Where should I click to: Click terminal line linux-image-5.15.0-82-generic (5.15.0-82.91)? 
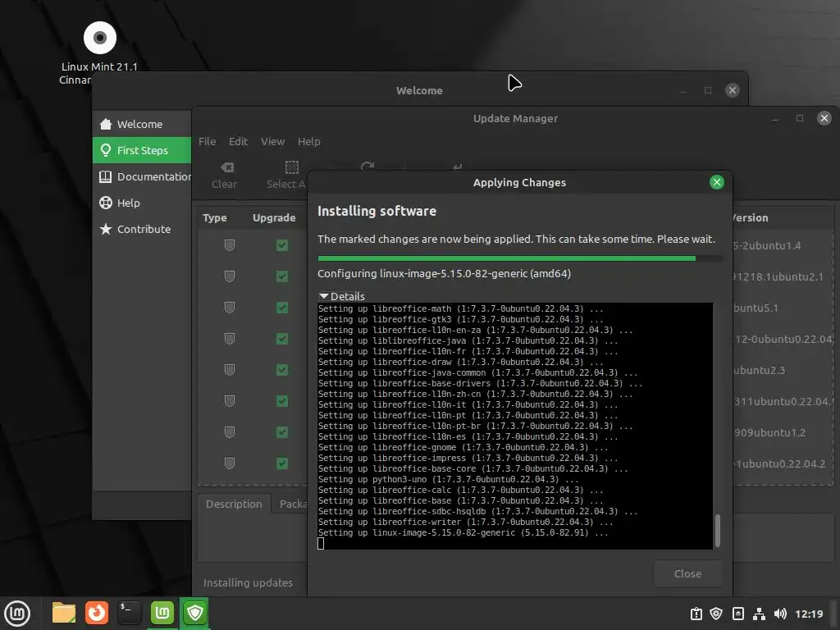tap(463, 533)
